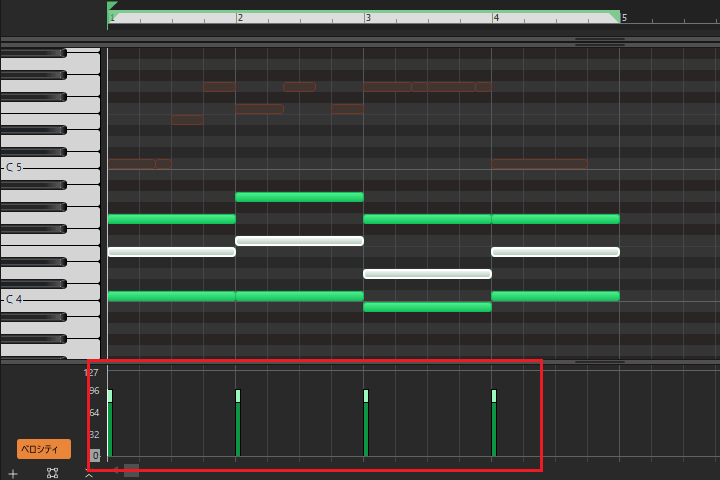Select the white note starting at bar 2
Screen dimensions: 720x480
pyautogui.click(x=299, y=241)
